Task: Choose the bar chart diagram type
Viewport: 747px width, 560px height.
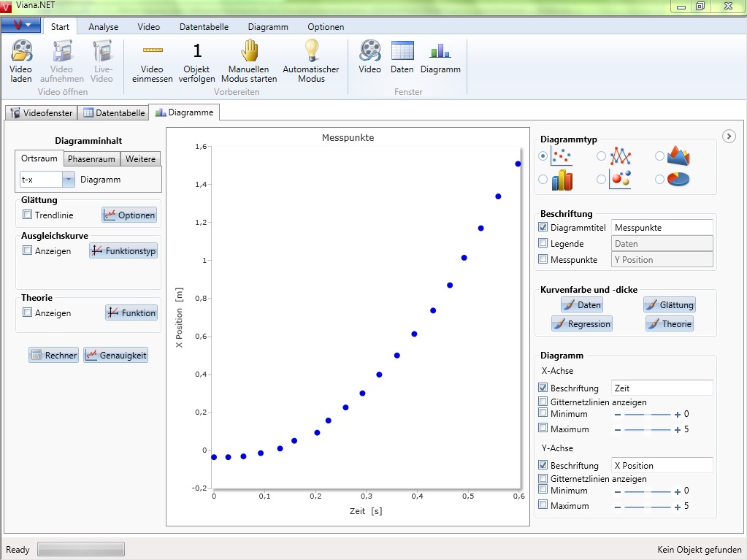Action: point(562,179)
